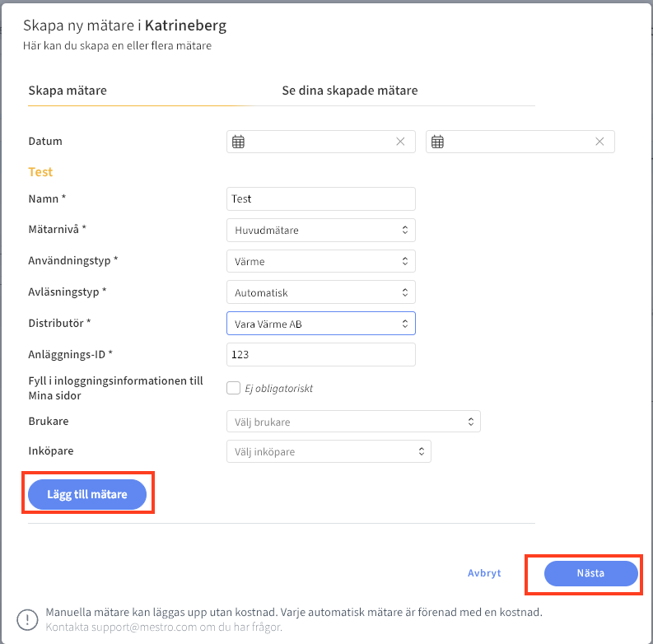Click the Avbryt link
The height and width of the screenshot is (644, 653).
point(484,573)
